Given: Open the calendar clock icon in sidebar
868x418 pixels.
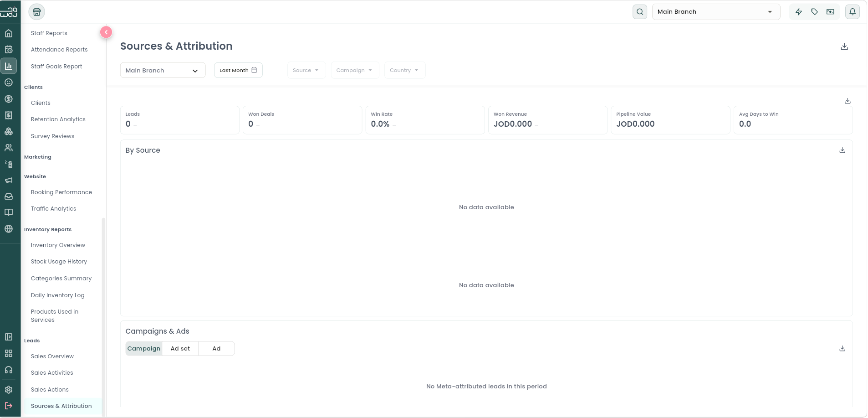Looking at the screenshot, I should pos(9,50).
